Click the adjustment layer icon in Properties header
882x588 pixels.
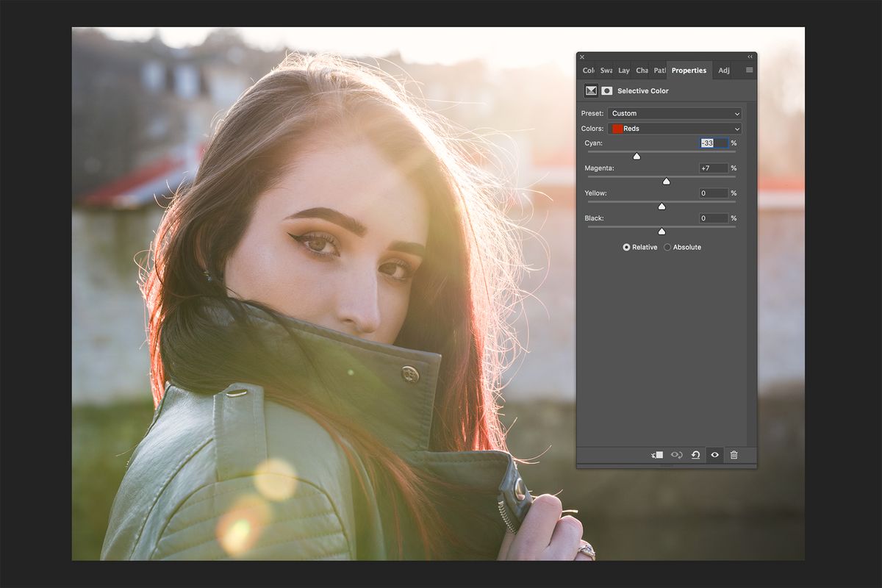(591, 90)
